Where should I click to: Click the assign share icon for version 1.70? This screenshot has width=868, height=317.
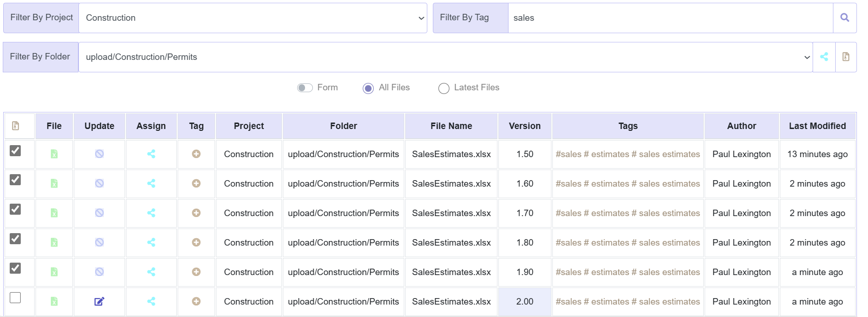tap(151, 213)
